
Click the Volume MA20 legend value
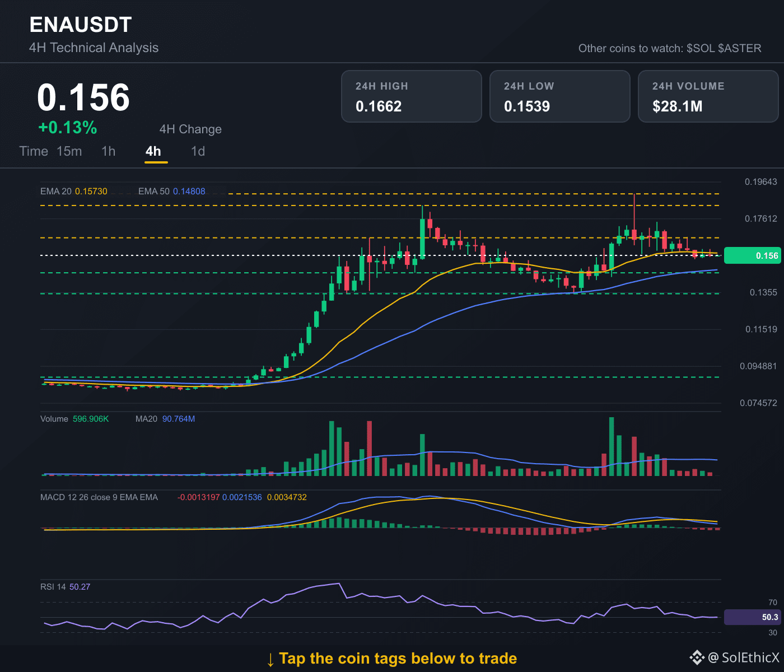click(x=179, y=419)
